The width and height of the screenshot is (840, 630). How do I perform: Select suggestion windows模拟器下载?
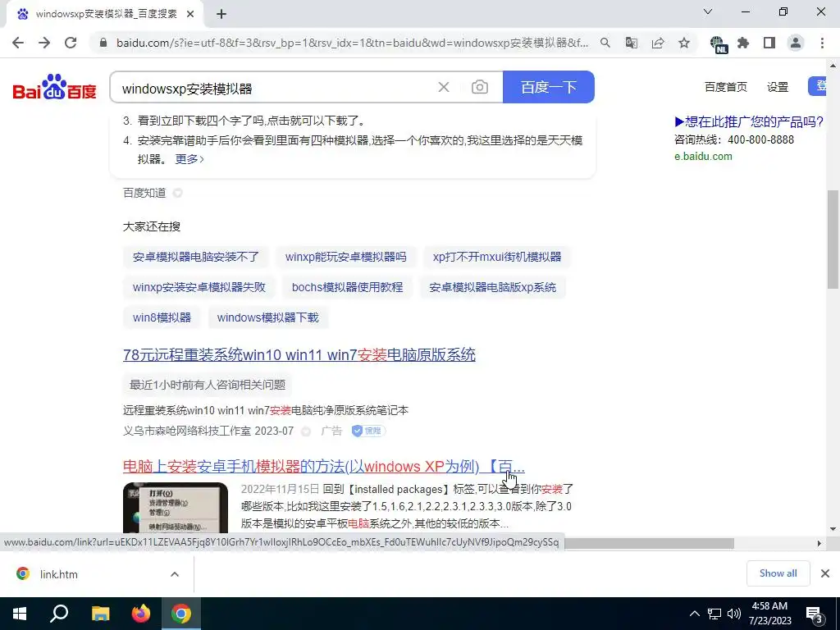268,317
